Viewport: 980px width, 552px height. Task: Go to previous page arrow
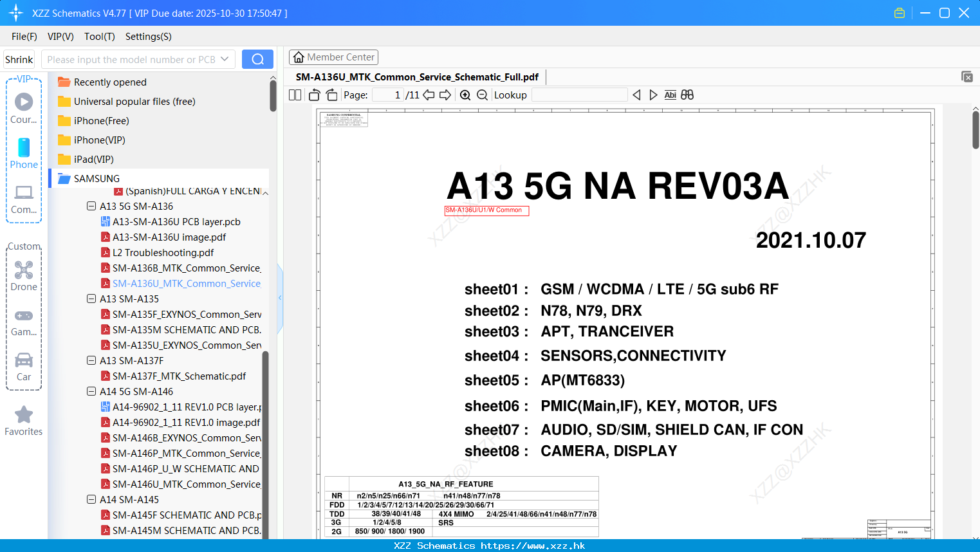(429, 95)
